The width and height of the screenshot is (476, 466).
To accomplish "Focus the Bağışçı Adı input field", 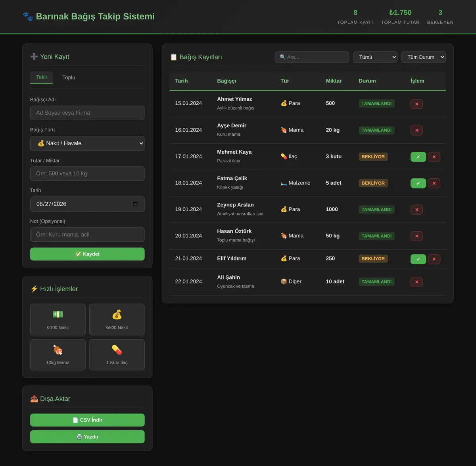I will 87,113.
